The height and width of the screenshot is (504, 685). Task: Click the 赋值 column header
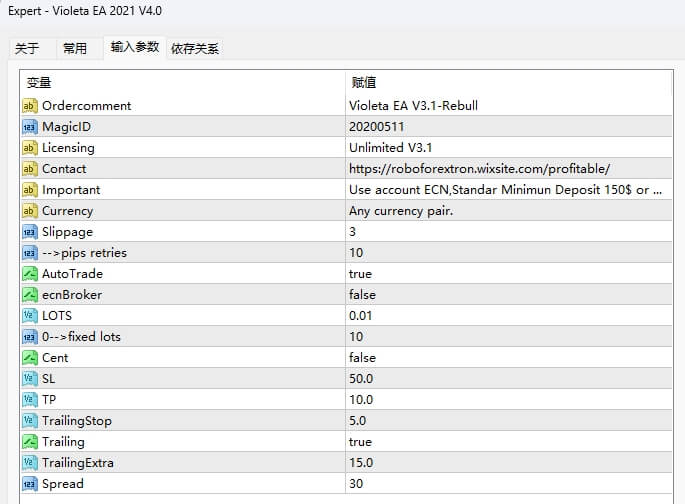tap(364, 83)
